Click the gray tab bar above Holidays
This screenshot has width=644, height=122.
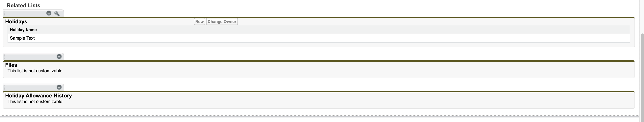[x=25, y=13]
